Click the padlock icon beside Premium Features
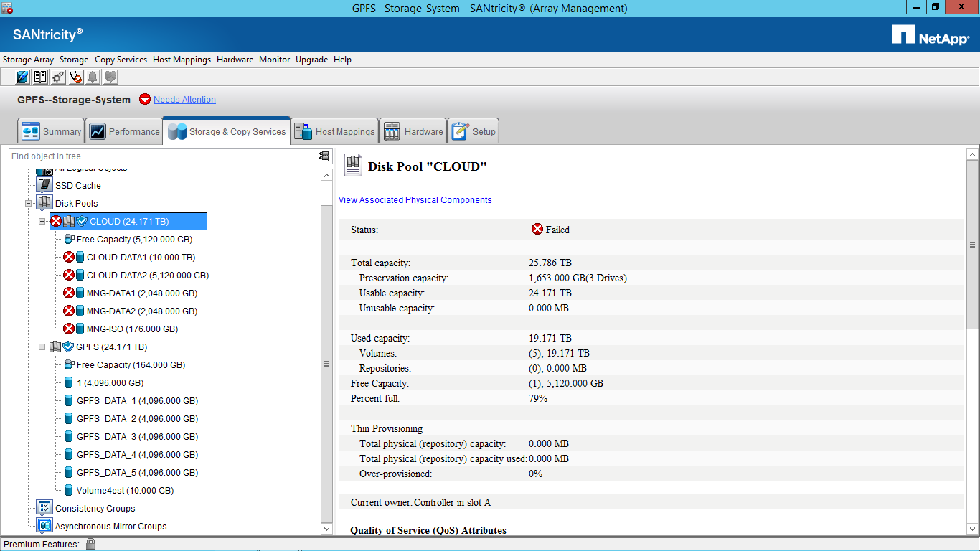 click(90, 544)
